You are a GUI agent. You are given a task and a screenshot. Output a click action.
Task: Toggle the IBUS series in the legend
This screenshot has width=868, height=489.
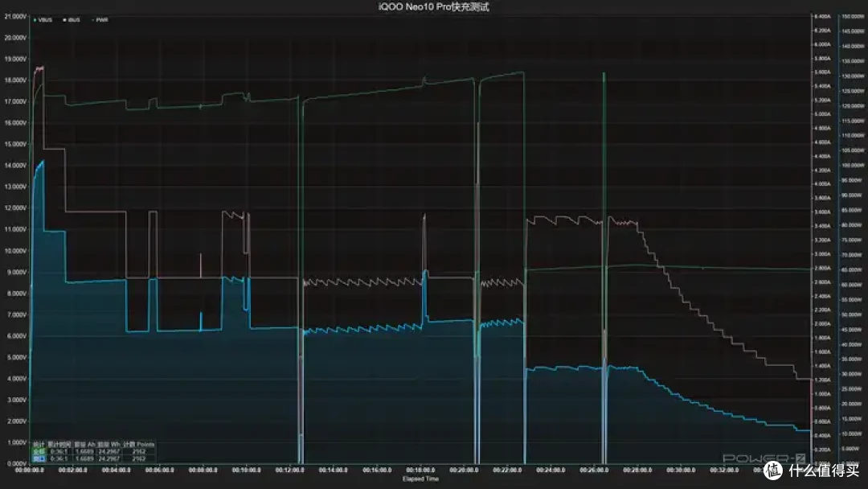[x=72, y=20]
